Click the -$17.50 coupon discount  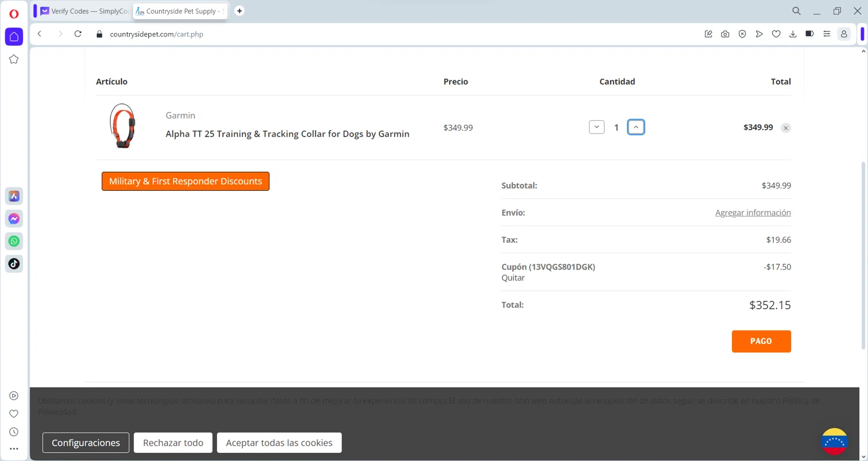(x=777, y=267)
